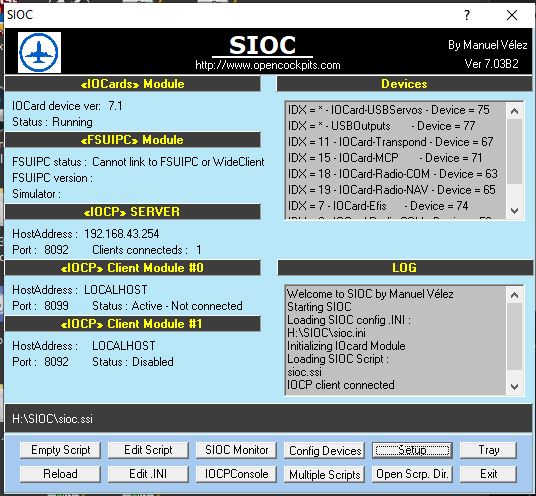The width and height of the screenshot is (536, 496).
Task: Click down arrow of LOG scrollbar
Action: point(514,387)
